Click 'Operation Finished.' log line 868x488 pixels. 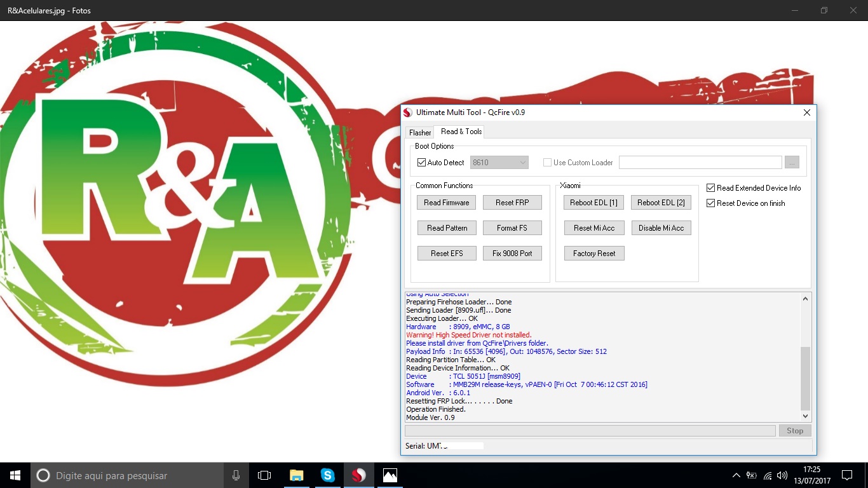point(436,409)
